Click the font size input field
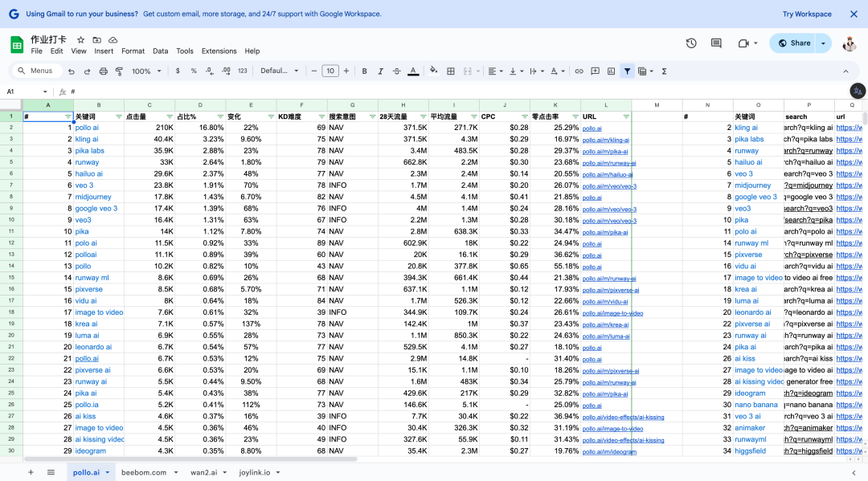The width and height of the screenshot is (868, 481). 330,71
